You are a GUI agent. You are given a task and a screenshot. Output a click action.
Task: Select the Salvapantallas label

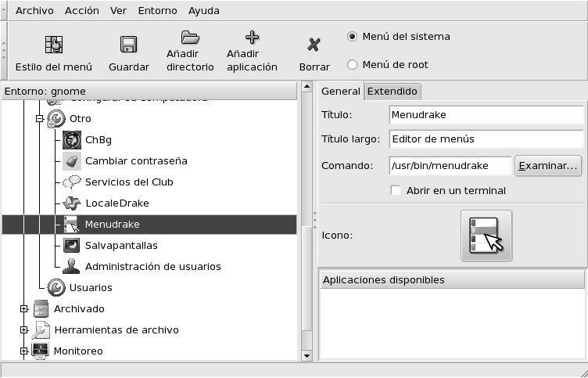121,246
